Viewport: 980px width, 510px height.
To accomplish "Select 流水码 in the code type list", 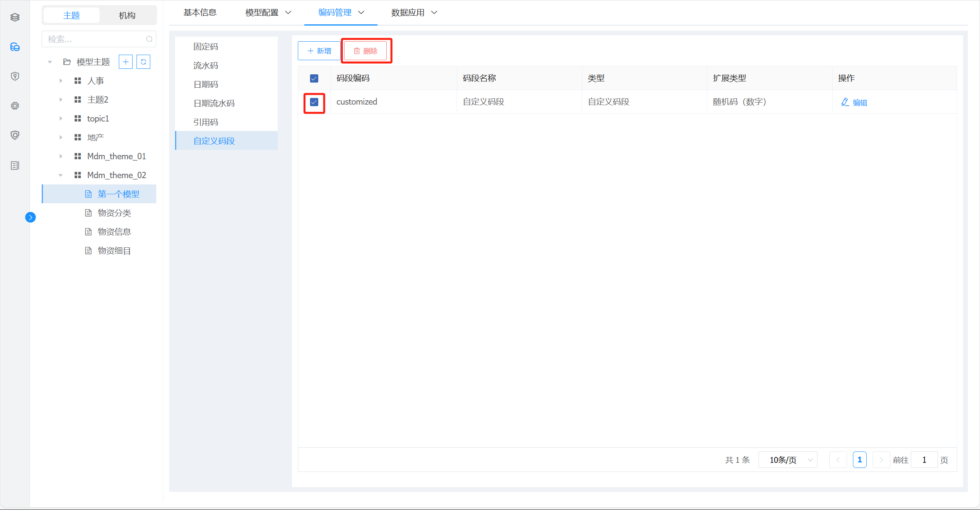I will click(206, 65).
